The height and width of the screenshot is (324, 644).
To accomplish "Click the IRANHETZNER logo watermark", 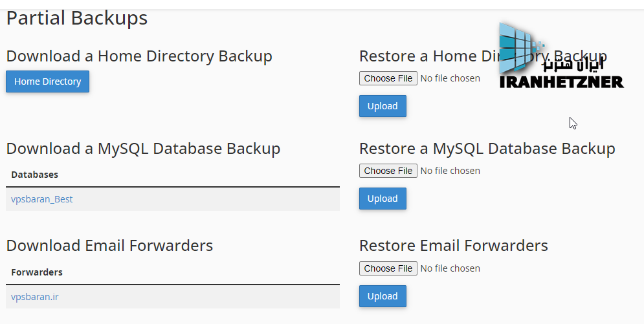I will tap(561, 56).
